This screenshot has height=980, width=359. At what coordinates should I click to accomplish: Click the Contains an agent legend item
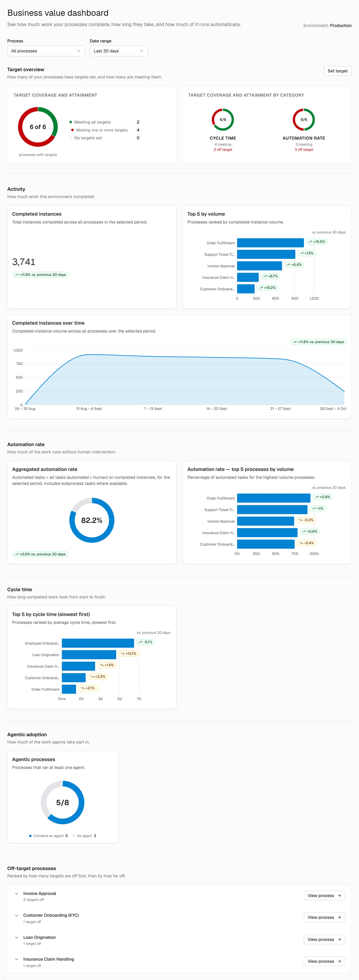pos(48,836)
